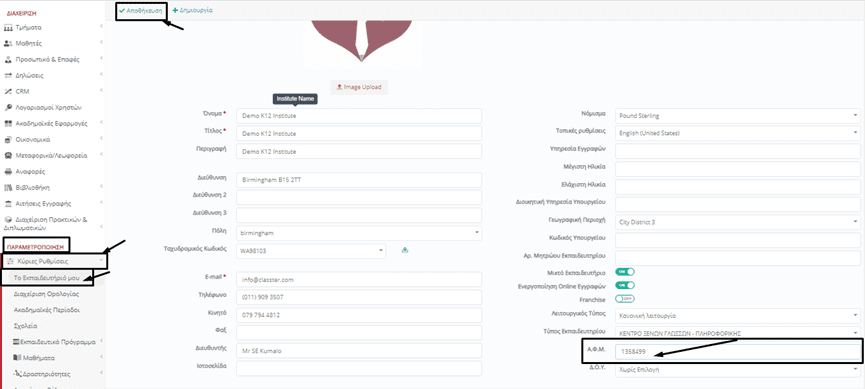The height and width of the screenshot is (389, 865).
Task: Click the Κύριες Ρυθμίσεις sliders icon
Action: click(10, 262)
